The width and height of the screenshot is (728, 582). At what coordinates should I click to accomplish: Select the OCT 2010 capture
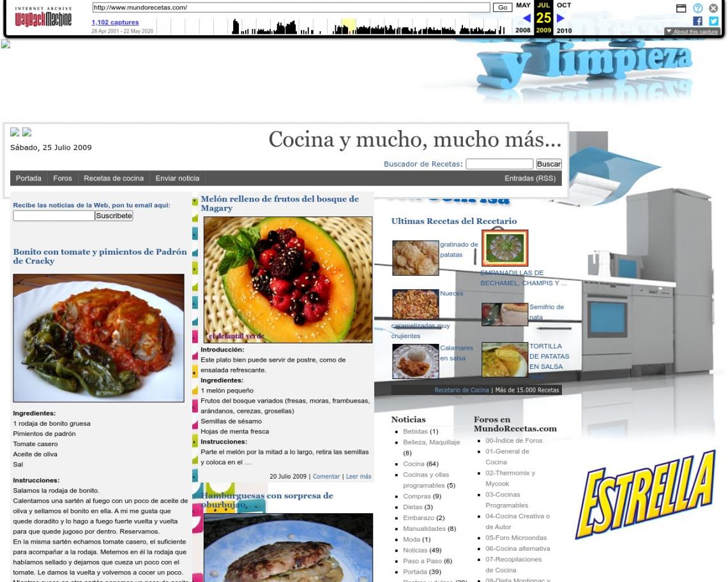coord(564,18)
